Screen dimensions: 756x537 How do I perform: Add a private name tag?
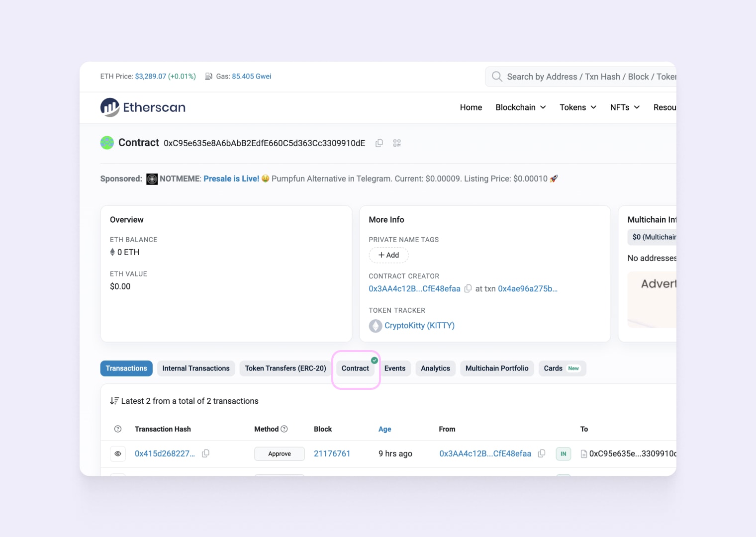tap(388, 255)
